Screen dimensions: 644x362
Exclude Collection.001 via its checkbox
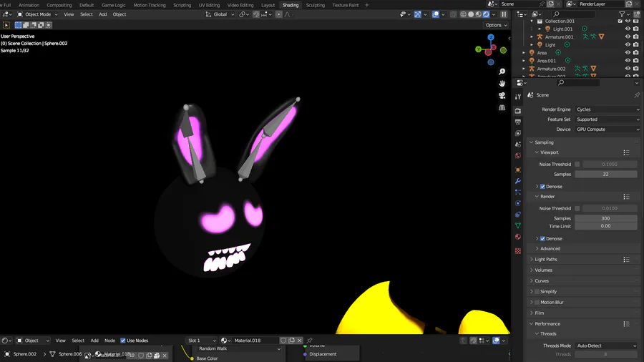pos(620,21)
